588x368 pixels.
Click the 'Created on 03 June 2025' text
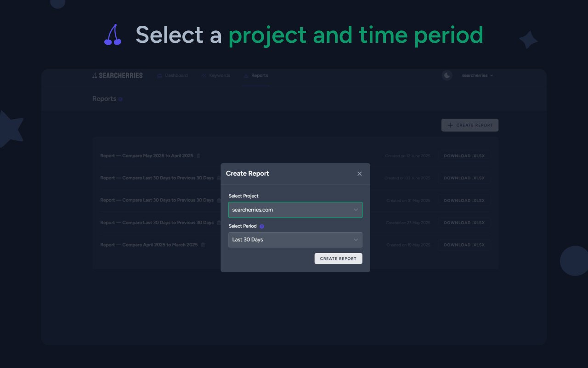click(x=407, y=178)
